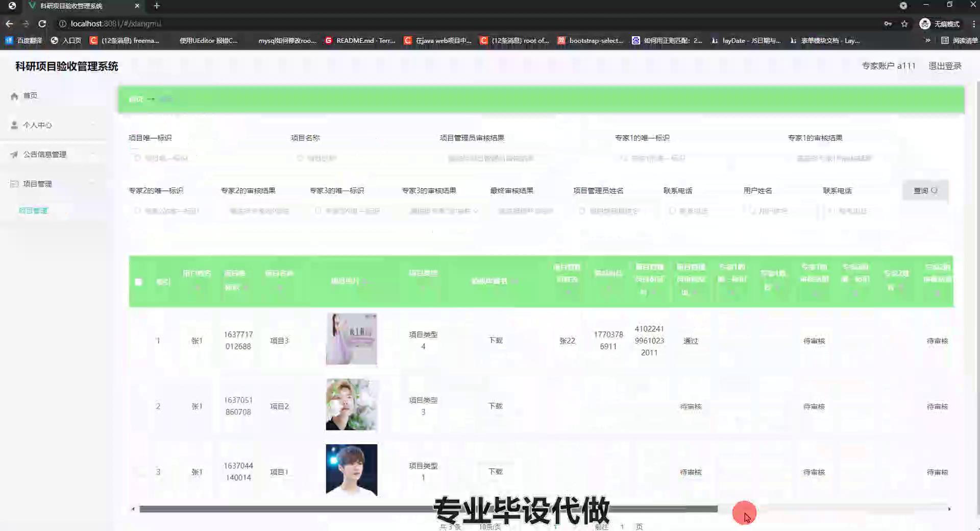Image resolution: width=980 pixels, height=531 pixels.
Task: Open the project image thumbnail for 项目2
Action: [351, 404]
